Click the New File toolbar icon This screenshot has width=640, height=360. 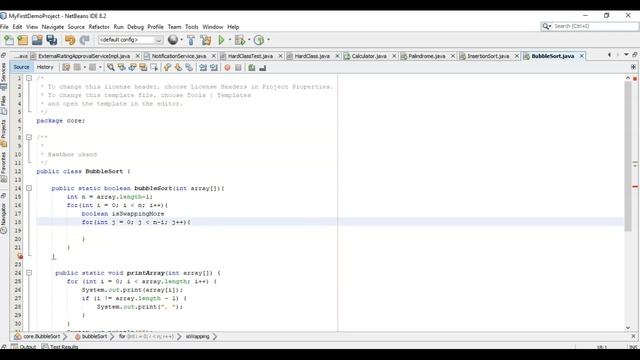[x=9, y=40]
